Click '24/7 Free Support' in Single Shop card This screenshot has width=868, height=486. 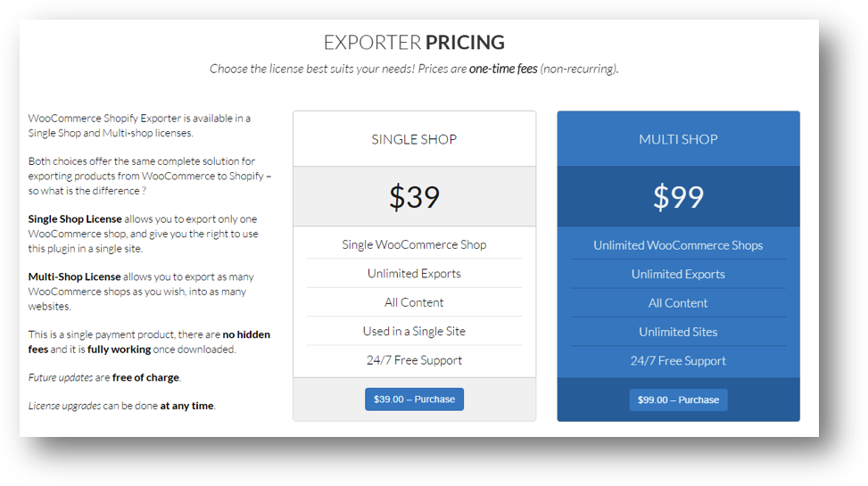[414, 360]
